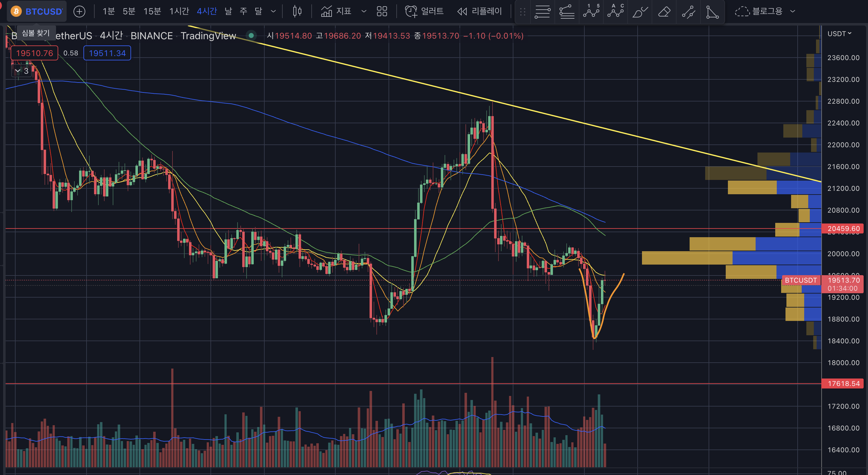Open the 얼러트 alert button
The image size is (868, 475).
tap(425, 12)
